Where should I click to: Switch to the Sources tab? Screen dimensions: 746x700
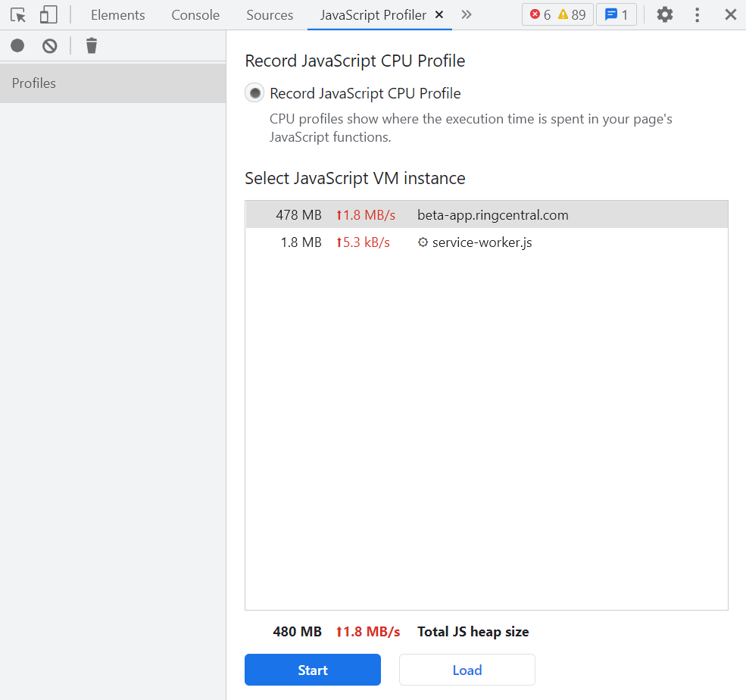(270, 14)
